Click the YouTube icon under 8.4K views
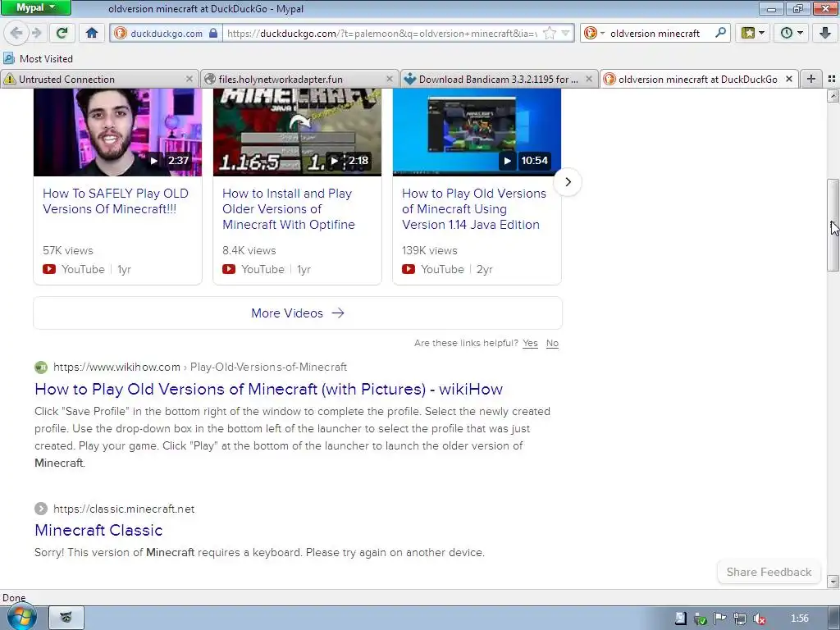Screen dimensions: 840x630 coord(229,269)
